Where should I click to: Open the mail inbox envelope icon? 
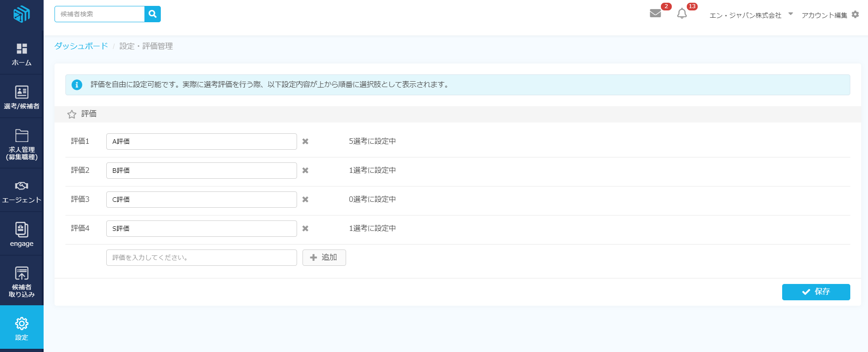[x=655, y=13]
